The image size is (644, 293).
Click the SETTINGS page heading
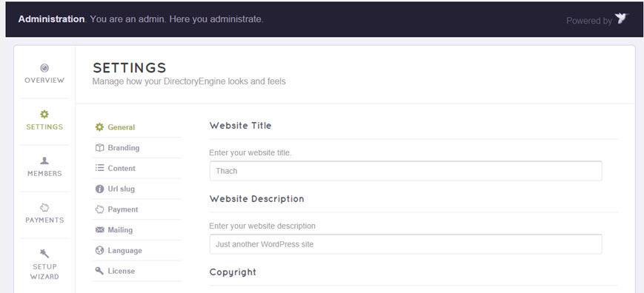tap(130, 67)
